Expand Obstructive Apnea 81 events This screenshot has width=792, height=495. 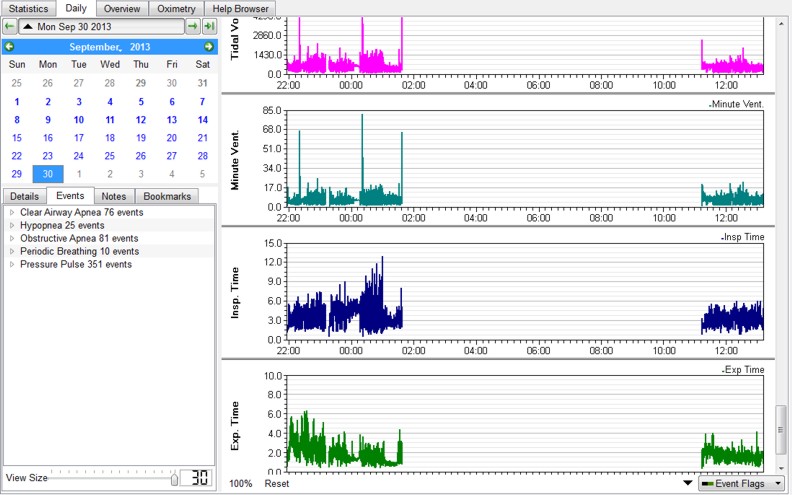pos(12,239)
